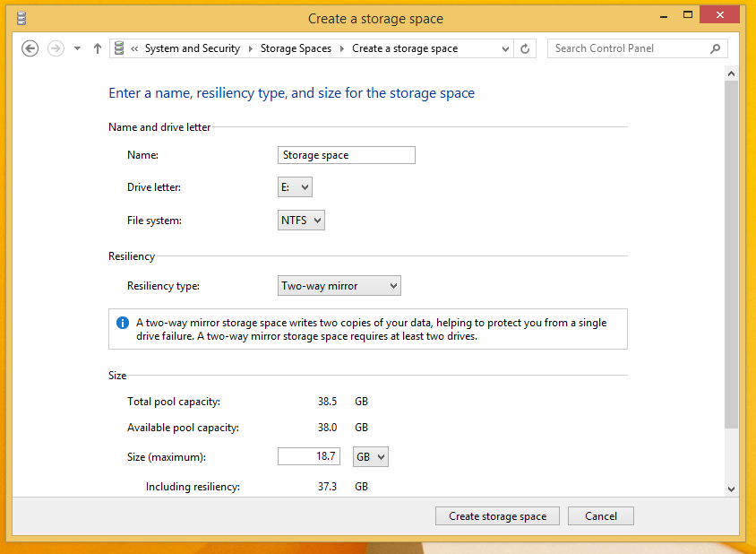This screenshot has width=756, height=554.
Task: Open Storage Spaces breadcrumb
Action: (x=296, y=48)
